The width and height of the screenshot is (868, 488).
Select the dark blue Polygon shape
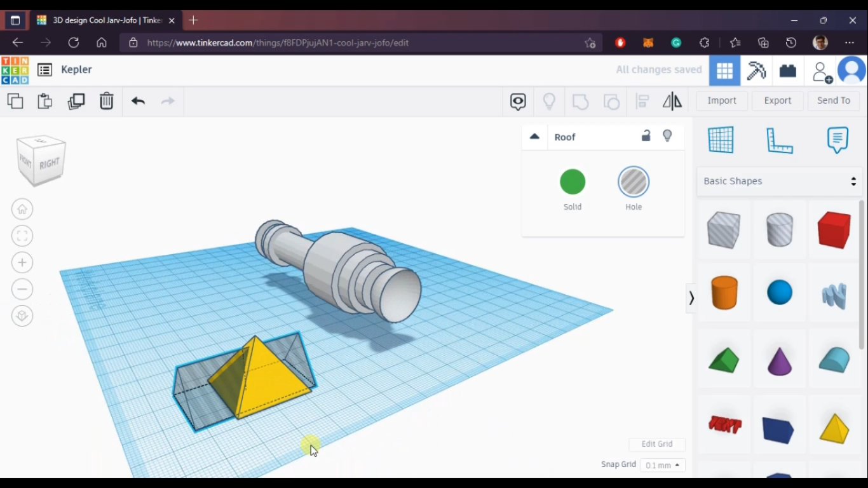[778, 430]
